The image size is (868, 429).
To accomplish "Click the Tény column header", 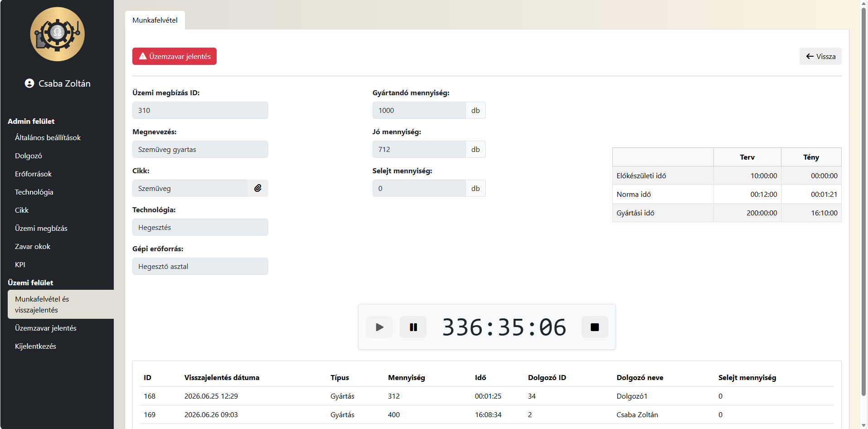I will [811, 157].
